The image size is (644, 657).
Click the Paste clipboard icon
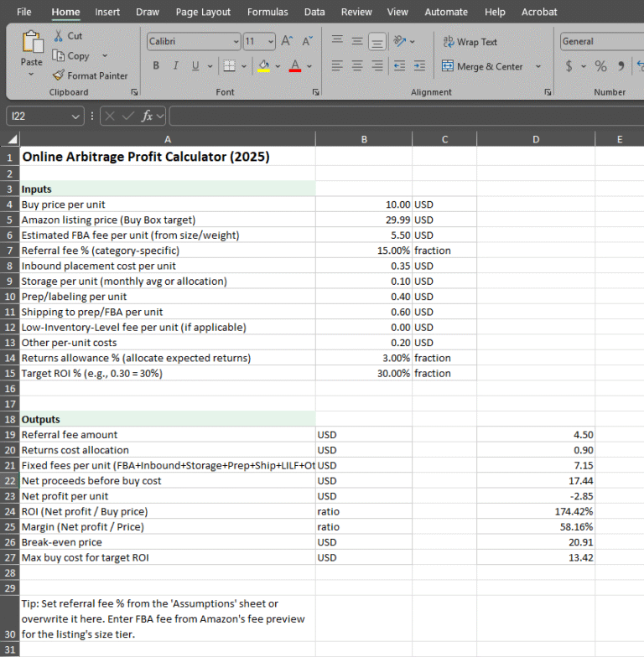32,42
